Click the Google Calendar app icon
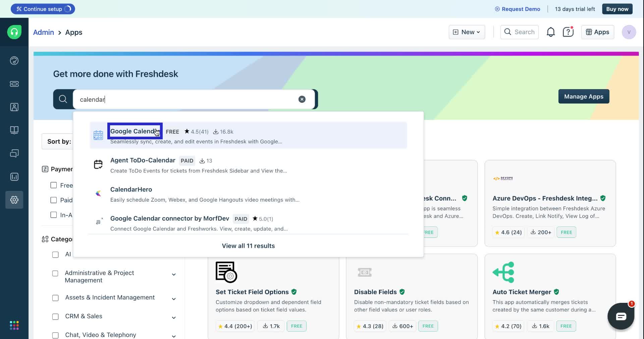The height and width of the screenshot is (339, 644). (x=98, y=135)
